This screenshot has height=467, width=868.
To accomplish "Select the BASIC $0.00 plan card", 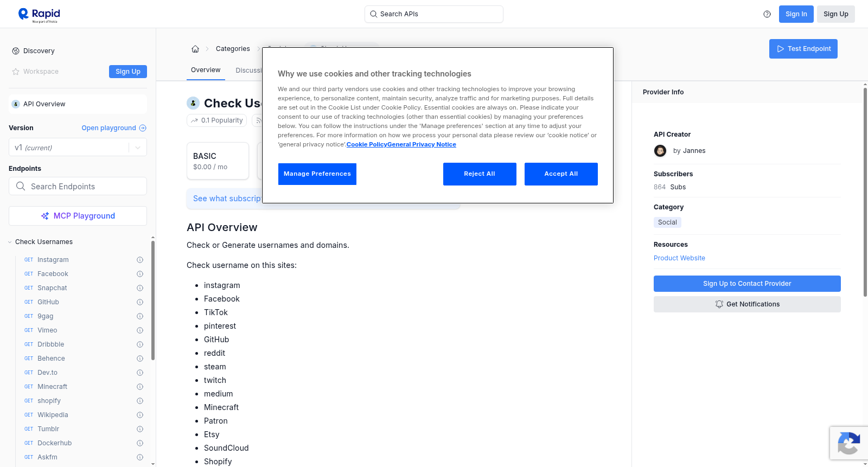I will tap(218, 161).
